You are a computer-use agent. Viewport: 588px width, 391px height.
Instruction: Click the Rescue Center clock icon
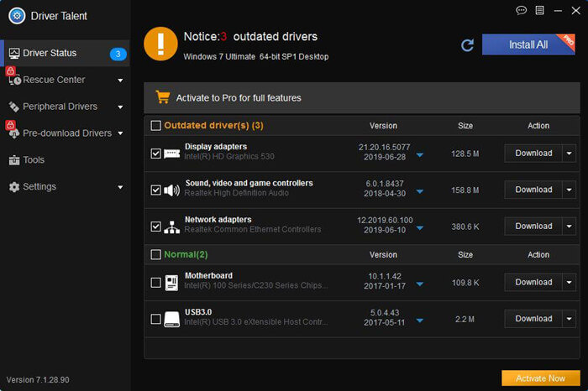(15, 80)
